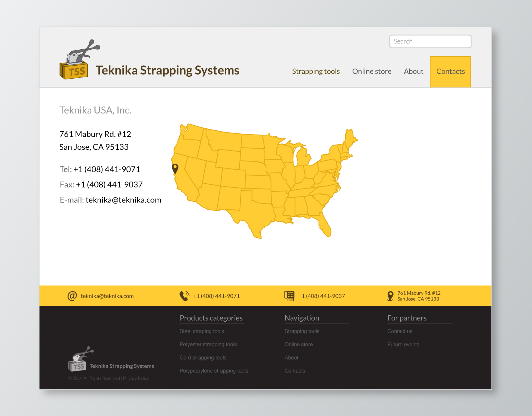
Task: Select the highlighted Contacts tab
Action: tap(450, 72)
